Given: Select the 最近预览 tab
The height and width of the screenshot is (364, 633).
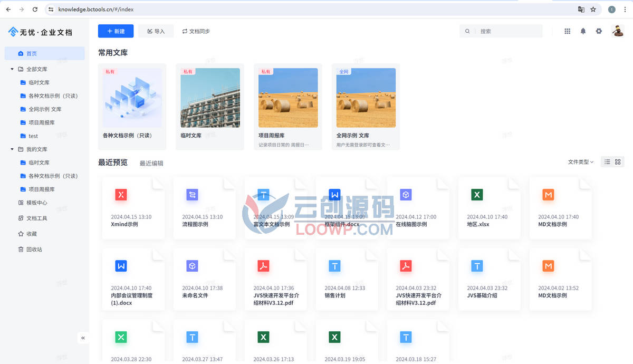Looking at the screenshot, I should click(113, 162).
